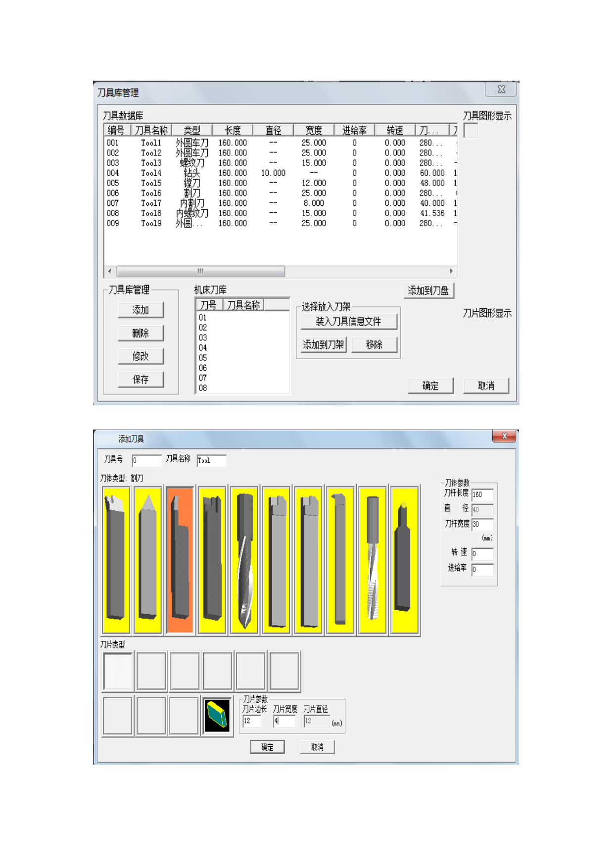
Task: Click the 装入刀具信息文件 button
Action: pyautogui.click(x=349, y=322)
